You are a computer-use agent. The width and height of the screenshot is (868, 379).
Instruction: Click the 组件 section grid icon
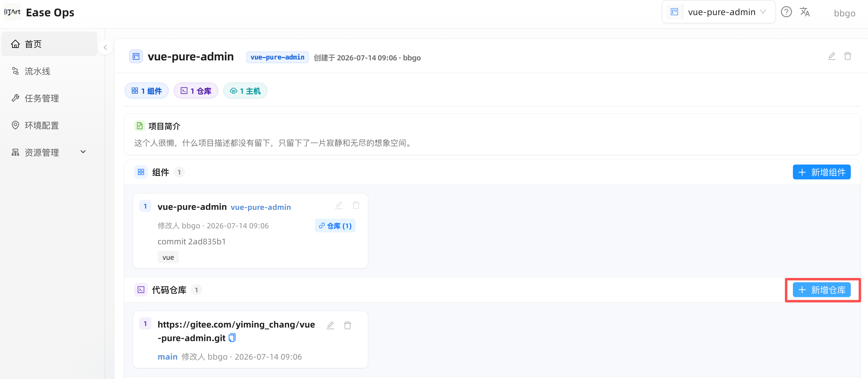pyautogui.click(x=141, y=172)
